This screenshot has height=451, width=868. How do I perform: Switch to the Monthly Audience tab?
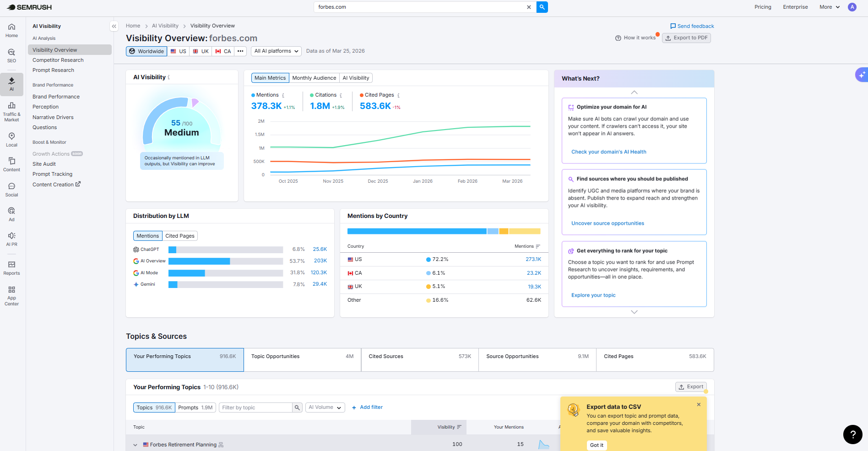click(x=314, y=77)
